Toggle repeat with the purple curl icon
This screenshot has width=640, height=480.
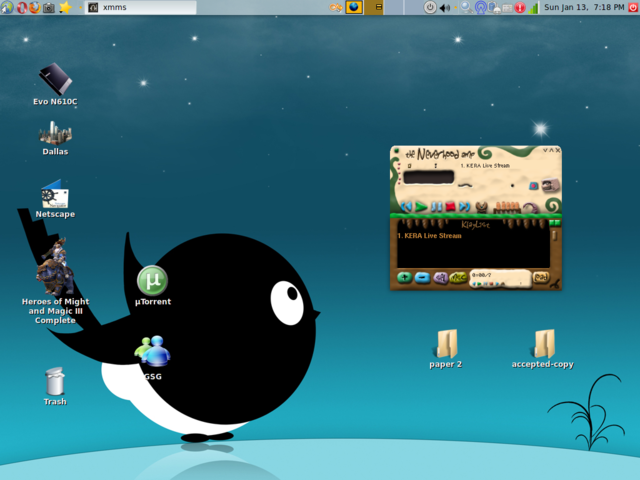coord(531,207)
